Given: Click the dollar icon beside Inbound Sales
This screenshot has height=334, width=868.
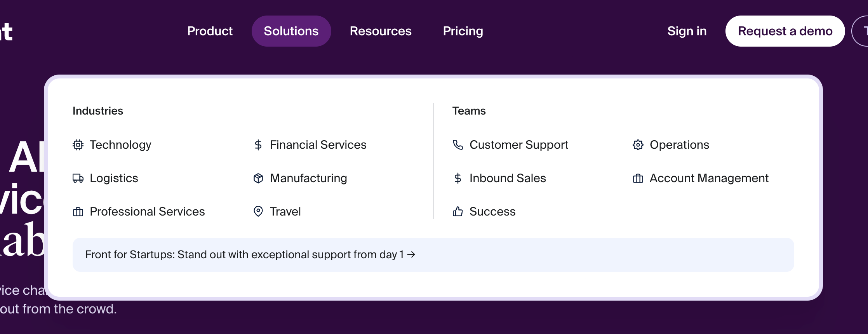Looking at the screenshot, I should tap(458, 178).
